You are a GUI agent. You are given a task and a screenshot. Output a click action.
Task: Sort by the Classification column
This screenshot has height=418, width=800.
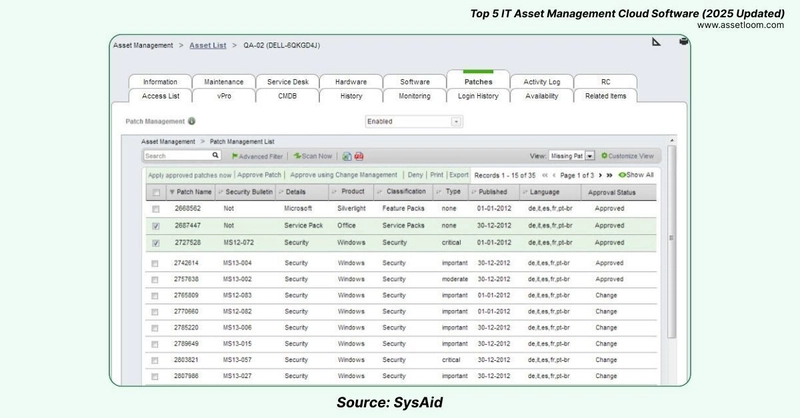tap(402, 191)
